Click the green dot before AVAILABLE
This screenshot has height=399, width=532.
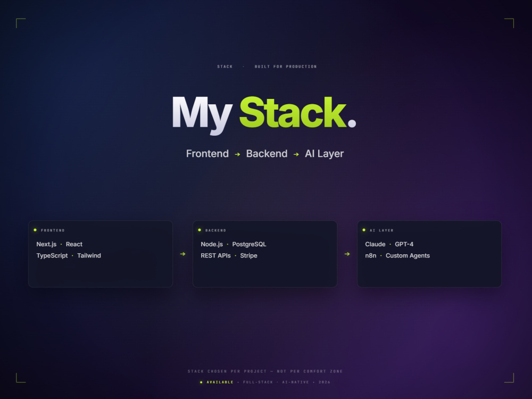(201, 383)
